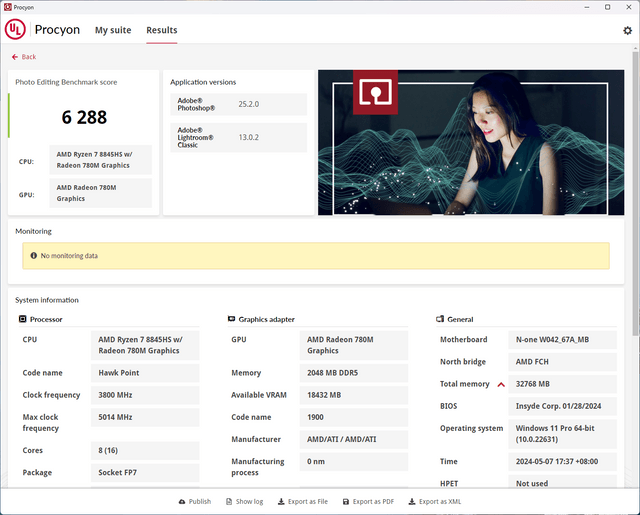
Task: Click the benchmark hero image
Action: (x=471, y=142)
